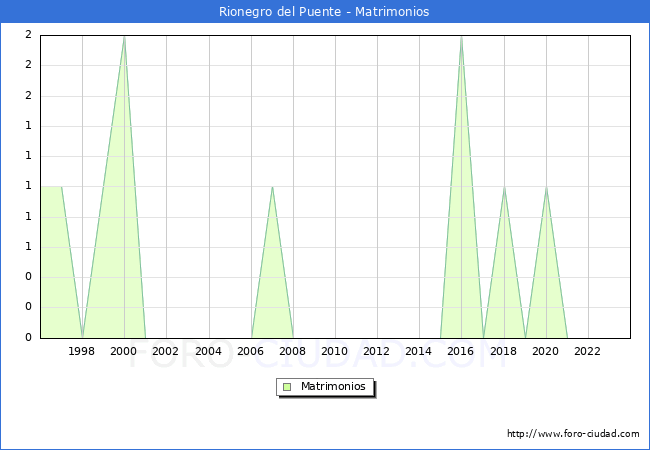This screenshot has height=450, width=650.
Task: Select the 2008 year tick label
Action: click(x=292, y=351)
